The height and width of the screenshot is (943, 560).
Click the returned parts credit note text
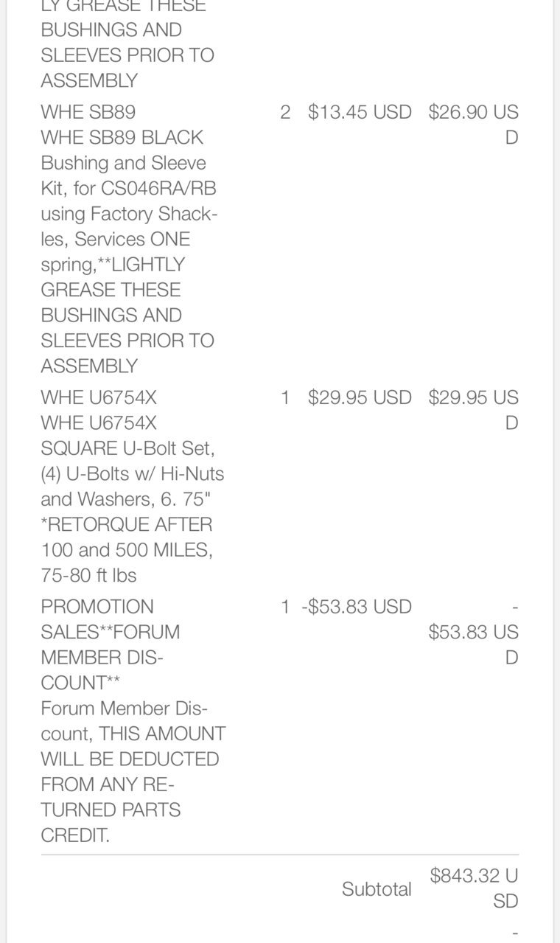[133, 771]
